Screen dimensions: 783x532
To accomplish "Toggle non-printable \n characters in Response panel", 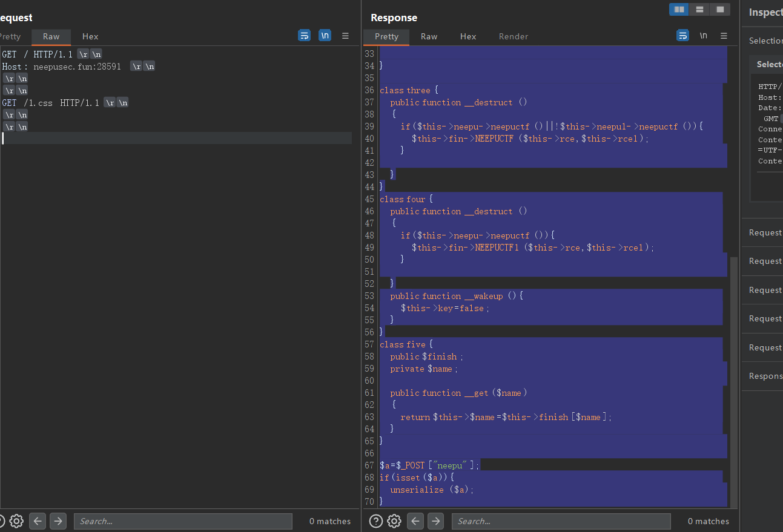I will click(703, 36).
